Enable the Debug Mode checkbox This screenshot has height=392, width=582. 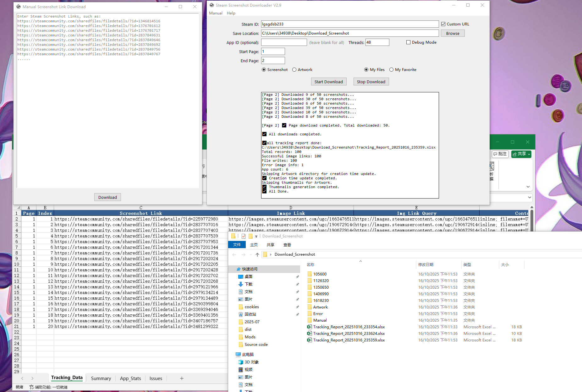(x=408, y=42)
